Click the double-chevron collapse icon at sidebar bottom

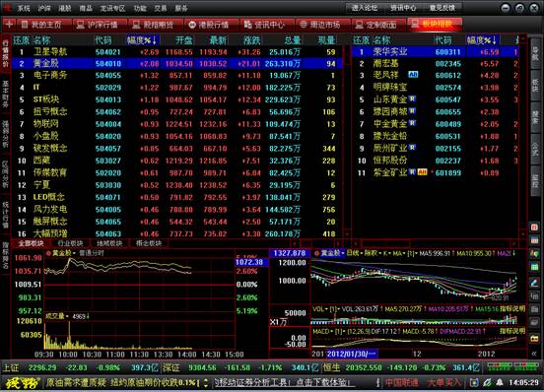(x=534, y=354)
